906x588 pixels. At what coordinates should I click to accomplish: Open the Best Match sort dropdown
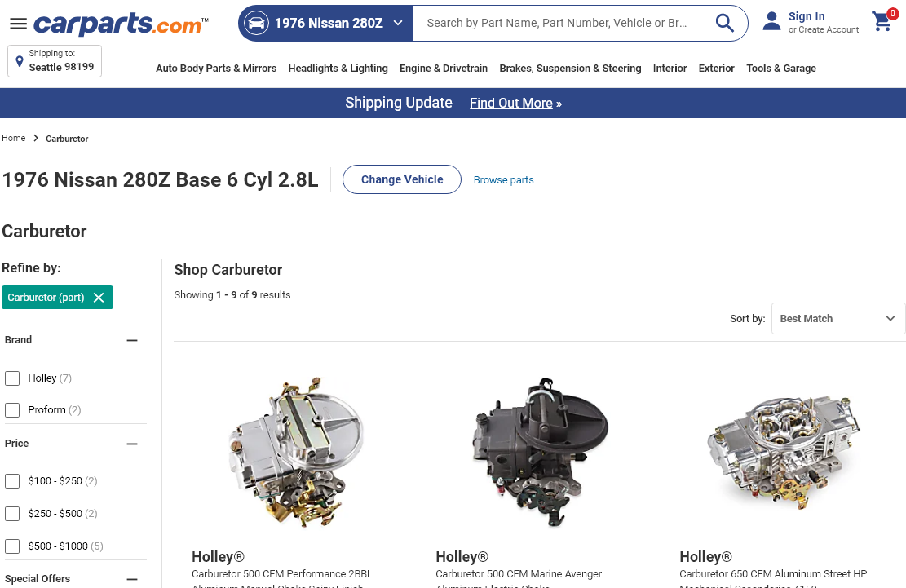(837, 319)
